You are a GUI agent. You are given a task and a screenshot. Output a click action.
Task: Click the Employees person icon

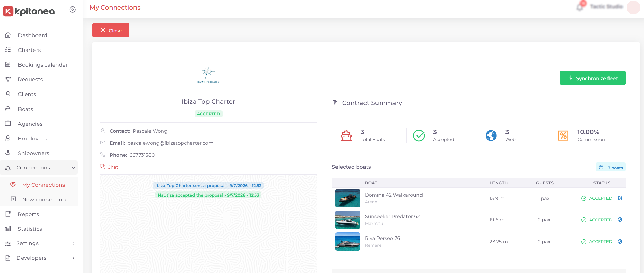pyautogui.click(x=8, y=138)
